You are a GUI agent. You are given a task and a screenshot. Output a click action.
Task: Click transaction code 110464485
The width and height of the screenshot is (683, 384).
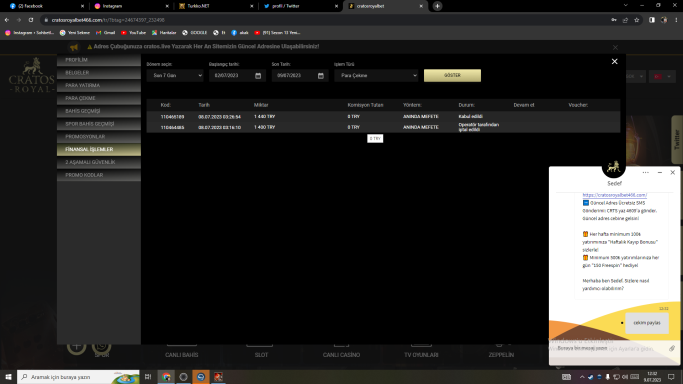coord(172,128)
